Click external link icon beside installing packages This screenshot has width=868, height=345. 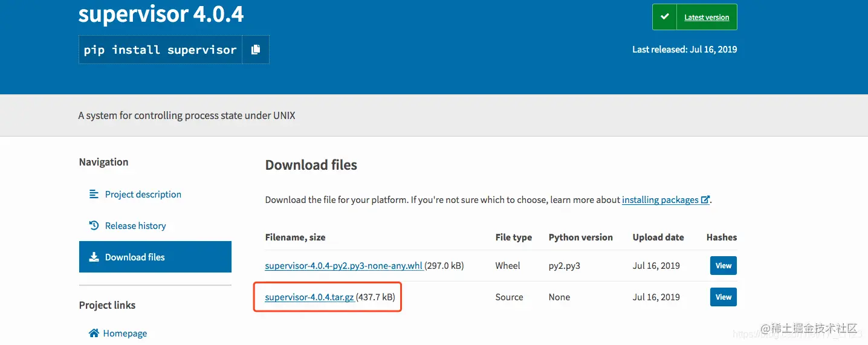click(x=705, y=199)
